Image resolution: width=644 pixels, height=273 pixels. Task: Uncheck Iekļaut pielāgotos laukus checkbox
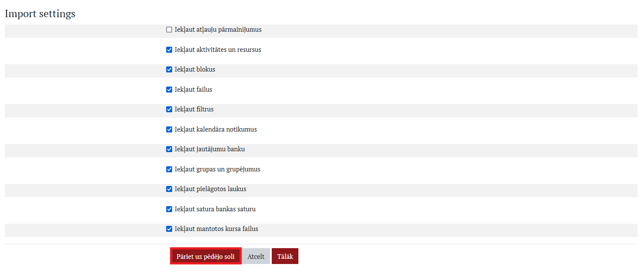click(169, 189)
